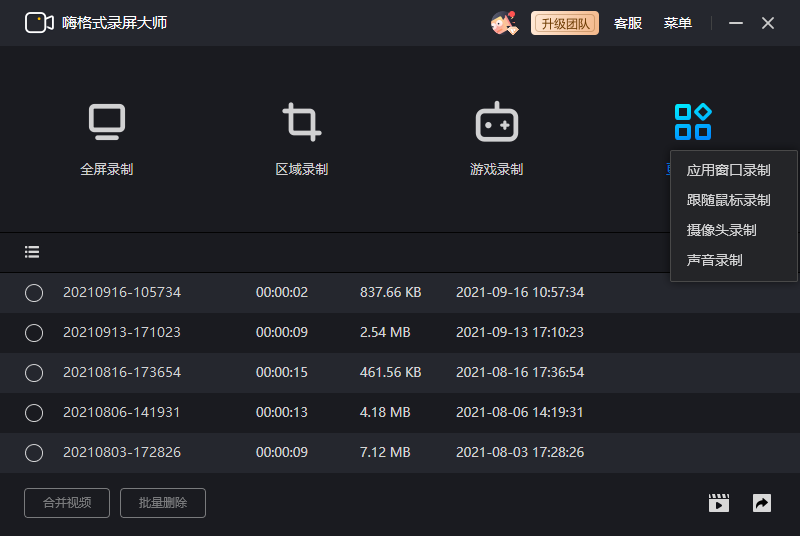Click the 合并视频 button
800x536 pixels.
point(67,503)
